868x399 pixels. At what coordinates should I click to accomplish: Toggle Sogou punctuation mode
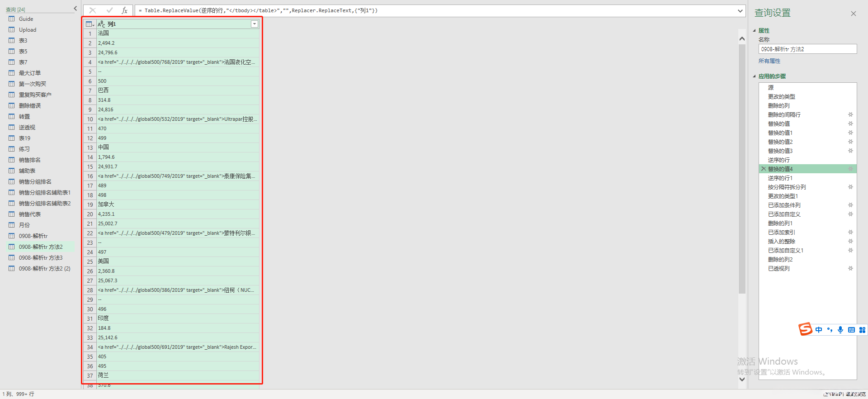[830, 330]
